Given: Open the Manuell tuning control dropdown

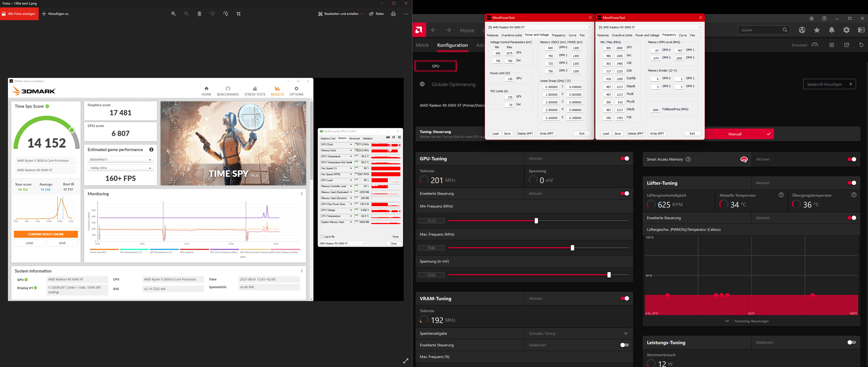Looking at the screenshot, I should coord(739,134).
